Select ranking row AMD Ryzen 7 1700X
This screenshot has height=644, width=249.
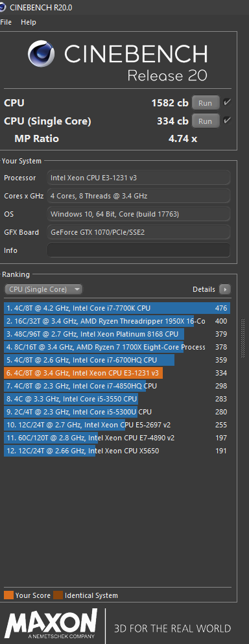click(x=117, y=347)
